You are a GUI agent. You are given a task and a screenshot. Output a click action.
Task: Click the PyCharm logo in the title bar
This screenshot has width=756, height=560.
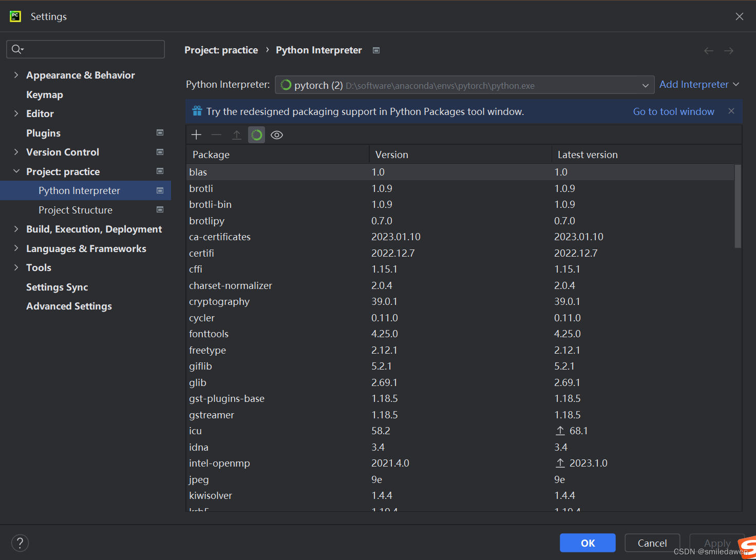click(15, 16)
